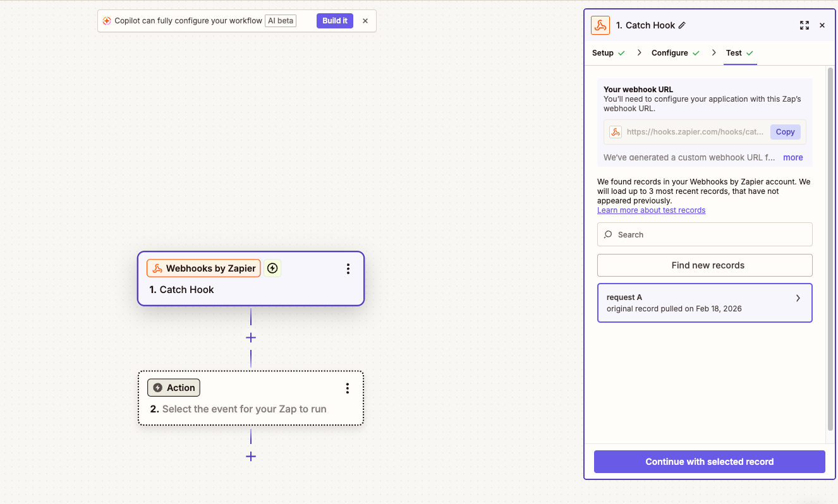Expand the request A record chevron
Viewport: 838px width, 504px height.
798,298
